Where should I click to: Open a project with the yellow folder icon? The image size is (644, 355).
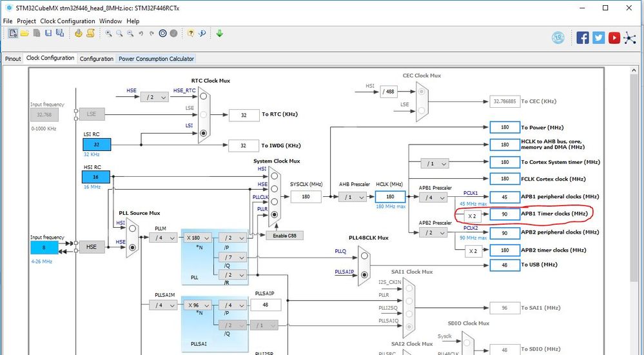(x=24, y=34)
